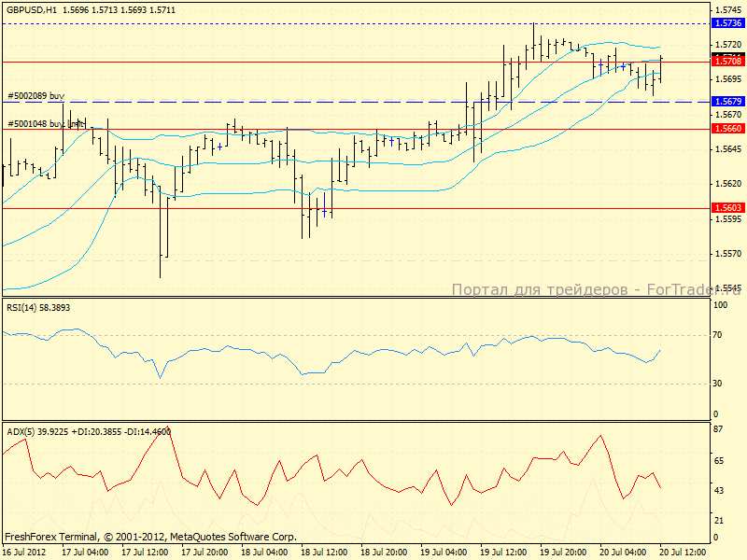Image resolution: width=747 pixels, height=560 pixels.
Task: Click the red 1.5660 price level tag
Action: point(726,129)
